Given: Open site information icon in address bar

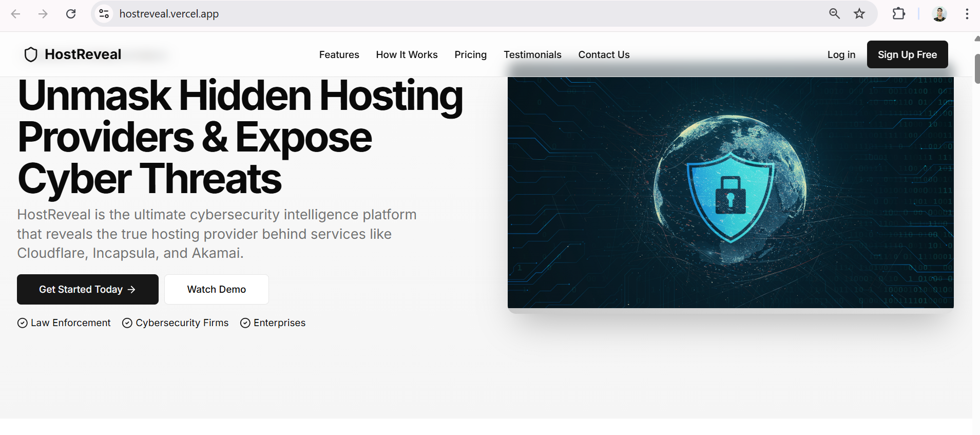Looking at the screenshot, I should click(x=104, y=14).
